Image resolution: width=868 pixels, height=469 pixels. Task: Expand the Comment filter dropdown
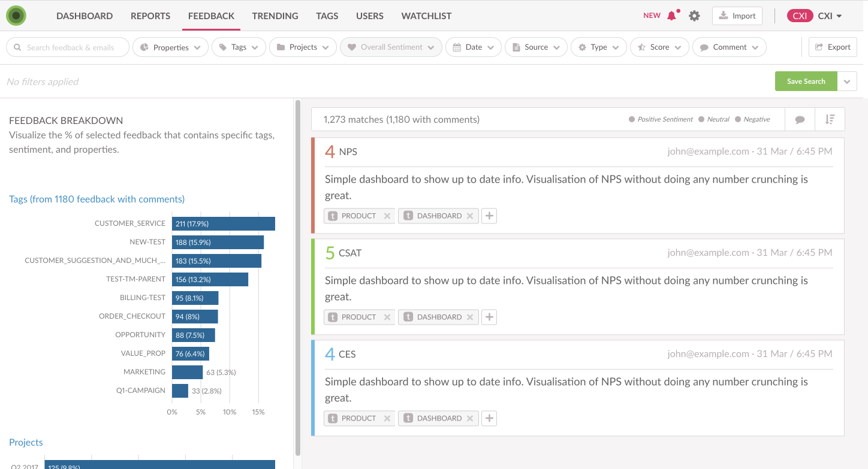click(729, 47)
